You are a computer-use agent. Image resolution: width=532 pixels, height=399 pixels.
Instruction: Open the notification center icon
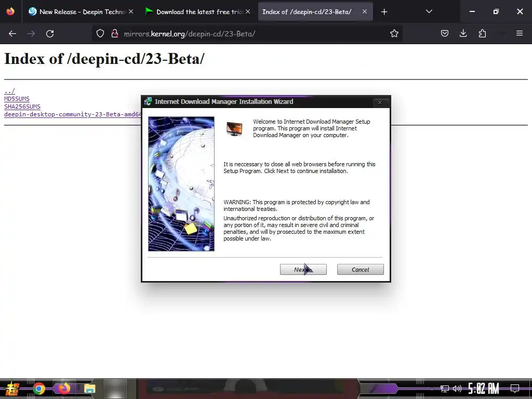[x=515, y=389]
